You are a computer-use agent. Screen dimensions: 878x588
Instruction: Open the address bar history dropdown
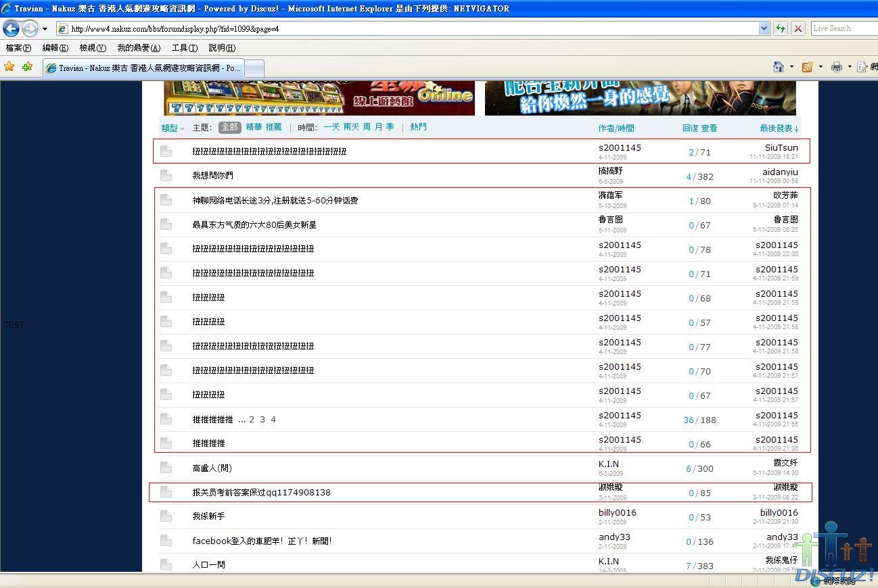coord(764,28)
